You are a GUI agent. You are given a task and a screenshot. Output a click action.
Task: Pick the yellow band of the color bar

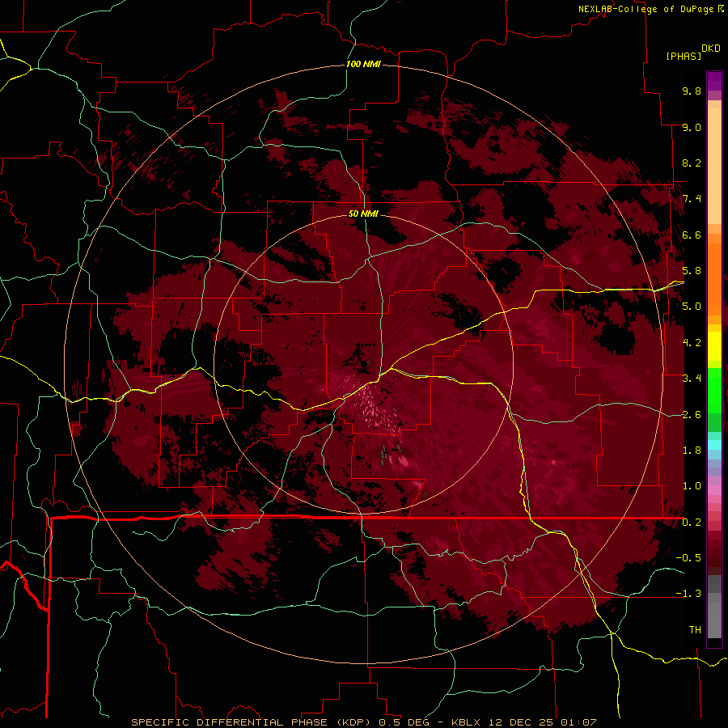[714, 346]
